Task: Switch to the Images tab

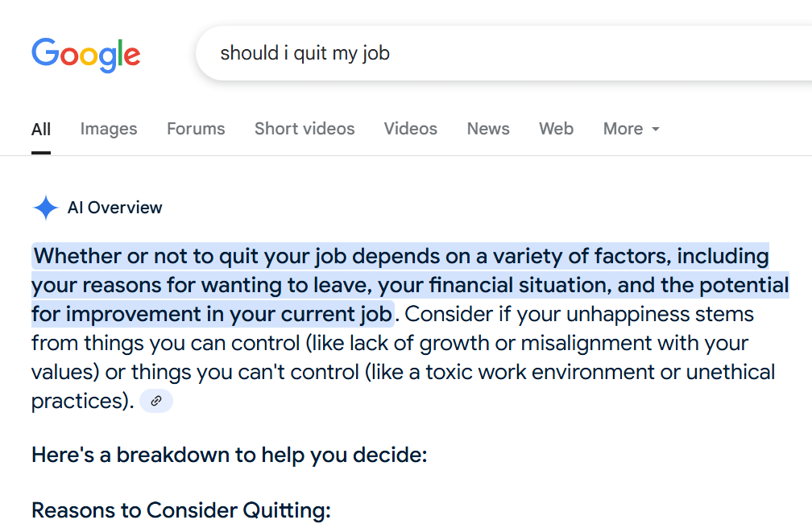Action: tap(109, 129)
